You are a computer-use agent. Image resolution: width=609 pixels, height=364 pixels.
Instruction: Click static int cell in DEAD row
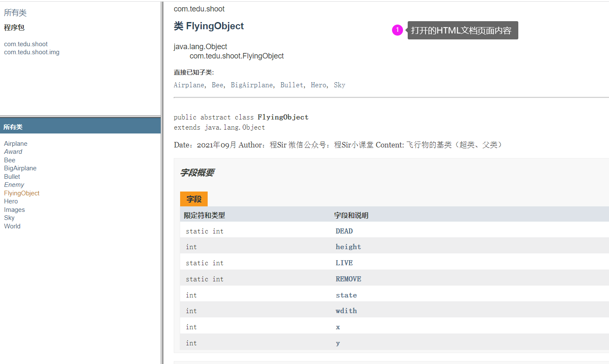pos(204,231)
